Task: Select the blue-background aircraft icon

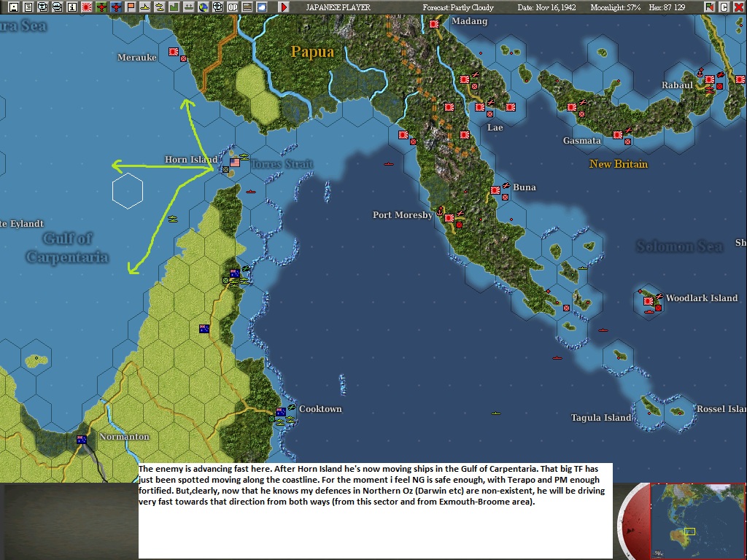Action: 116,7
